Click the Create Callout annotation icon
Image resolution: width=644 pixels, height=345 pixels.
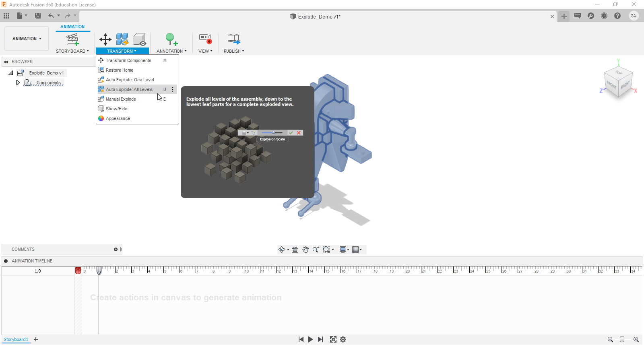pos(172,39)
